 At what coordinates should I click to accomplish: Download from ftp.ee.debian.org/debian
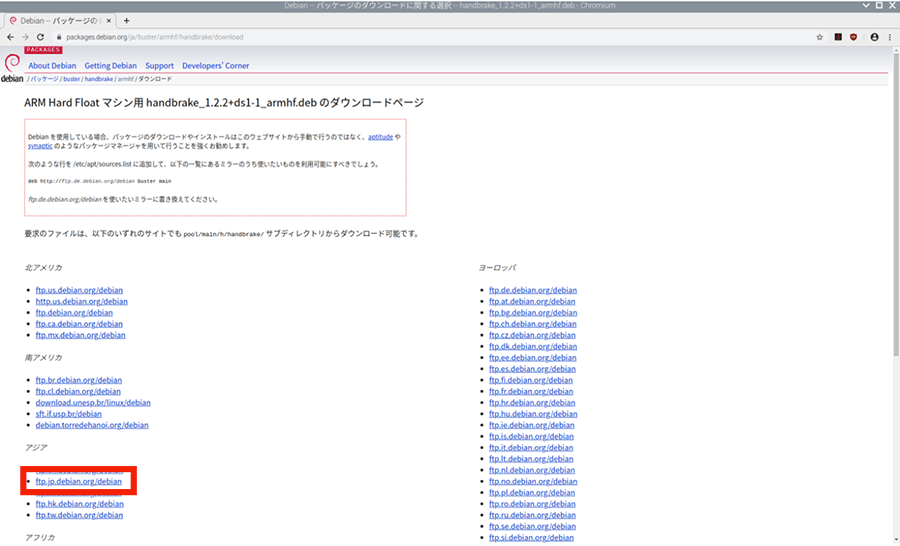point(533,358)
